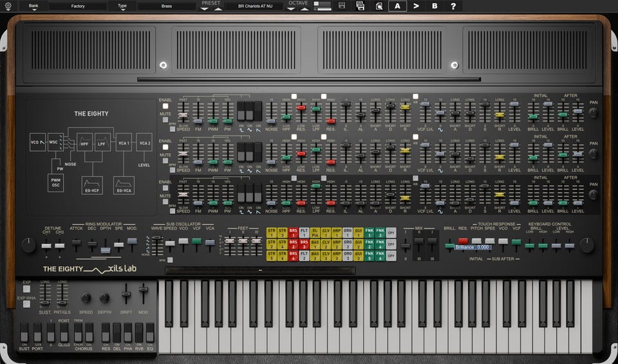
Task: Open the settings gear menu
Action: 8,6
